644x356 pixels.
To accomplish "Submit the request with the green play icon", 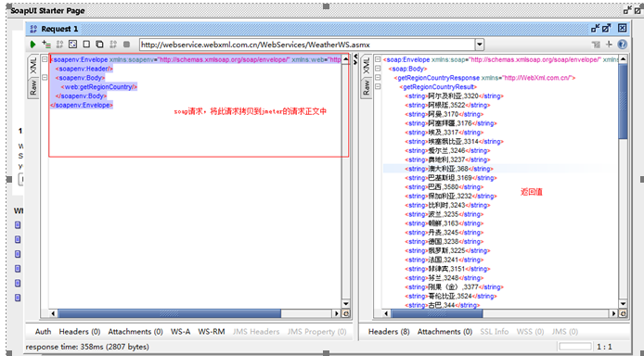I will pyautogui.click(x=32, y=44).
